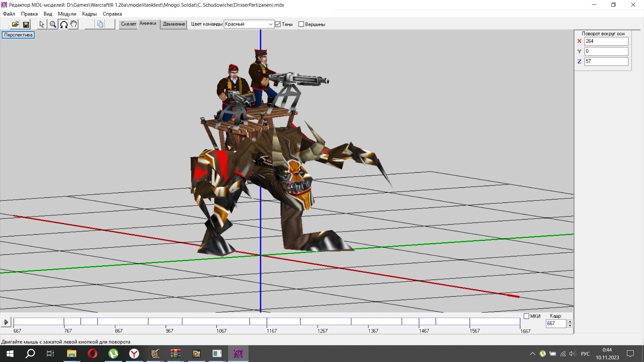Image resolution: width=644 pixels, height=362 pixels.
Task: Increment the Кадр frame stepper up
Action: pos(570,321)
